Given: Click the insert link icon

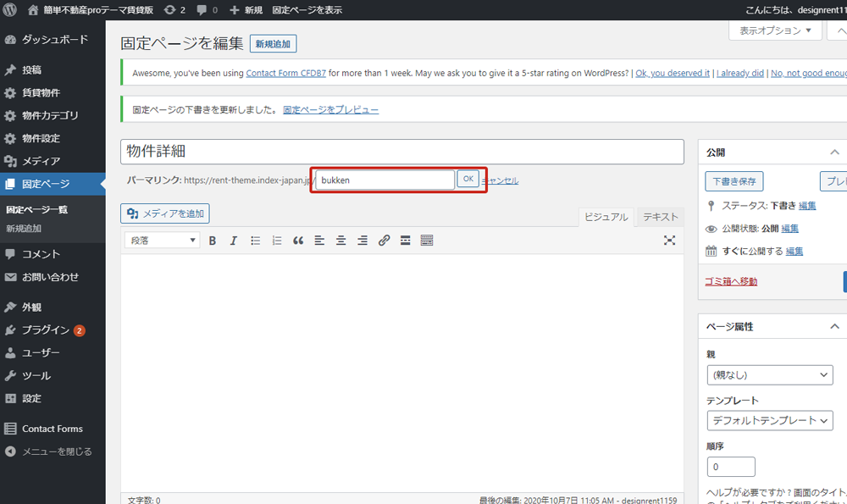Looking at the screenshot, I should 384,241.
